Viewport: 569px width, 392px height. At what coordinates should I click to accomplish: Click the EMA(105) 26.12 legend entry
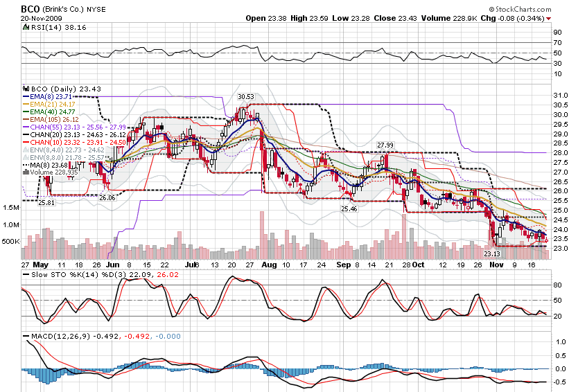click(x=51, y=120)
